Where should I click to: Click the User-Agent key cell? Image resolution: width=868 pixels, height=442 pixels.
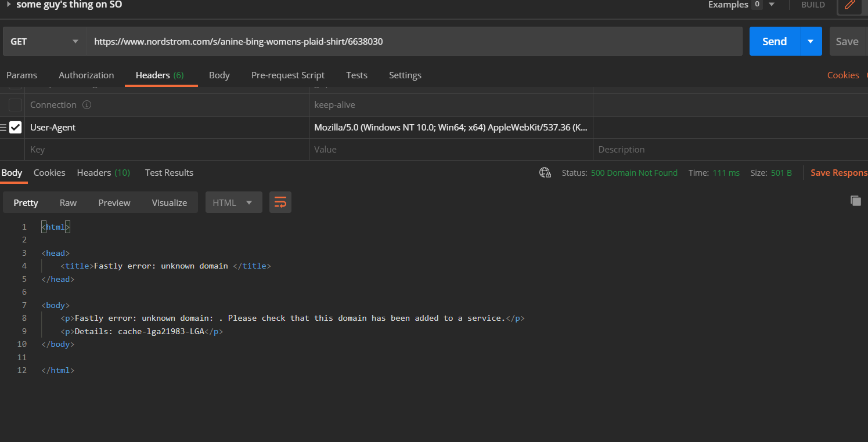click(x=167, y=127)
